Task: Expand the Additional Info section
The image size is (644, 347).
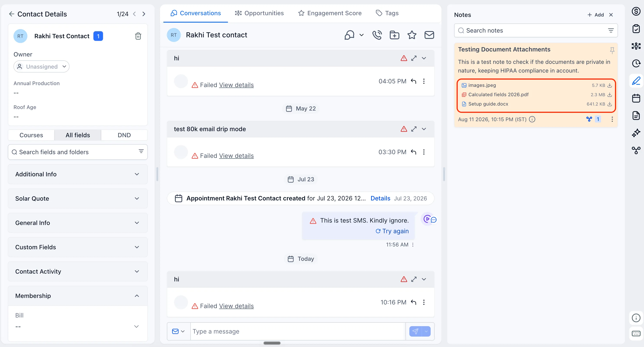Action: point(78,174)
